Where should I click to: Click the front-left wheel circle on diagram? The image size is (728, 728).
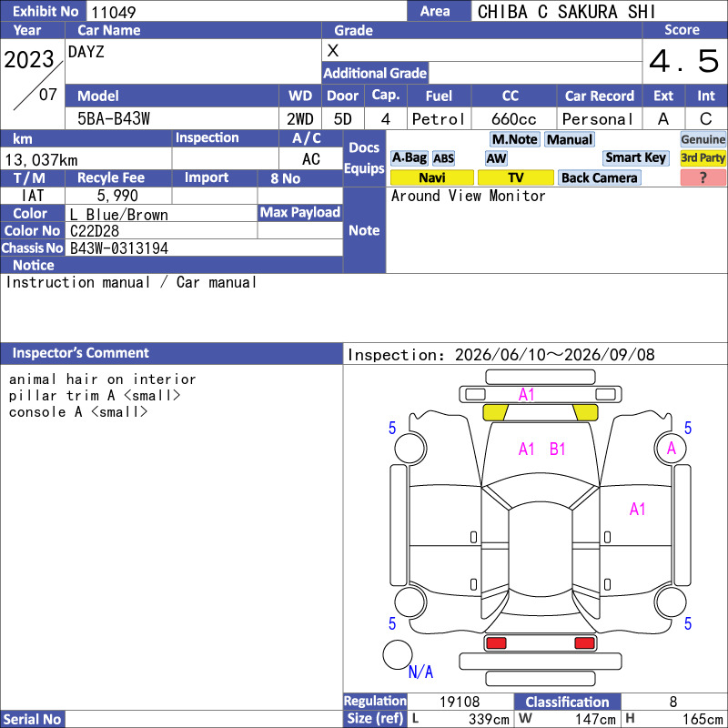[410, 448]
